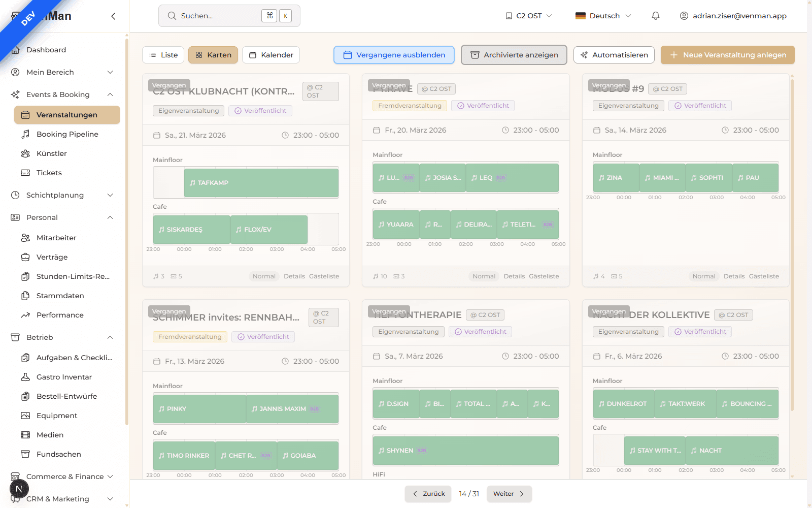Go to previous page with Zurück
The height and width of the screenshot is (508, 812).
pyautogui.click(x=428, y=494)
